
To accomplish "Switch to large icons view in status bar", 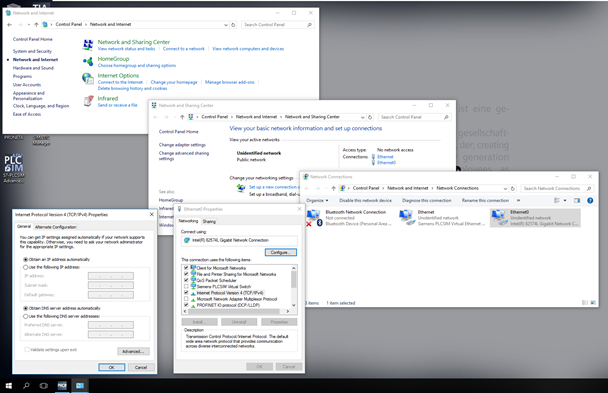I will tap(593, 303).
